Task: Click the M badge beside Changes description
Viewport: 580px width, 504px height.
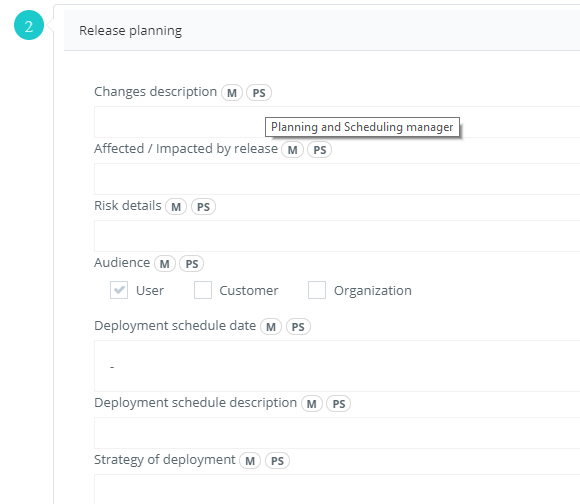Action: [x=232, y=92]
